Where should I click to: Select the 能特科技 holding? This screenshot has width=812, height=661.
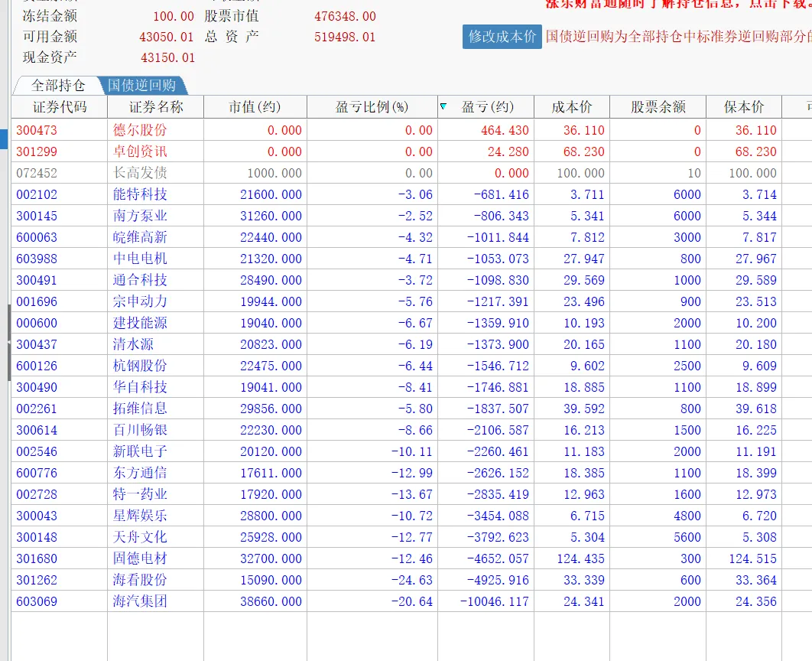[140, 194]
